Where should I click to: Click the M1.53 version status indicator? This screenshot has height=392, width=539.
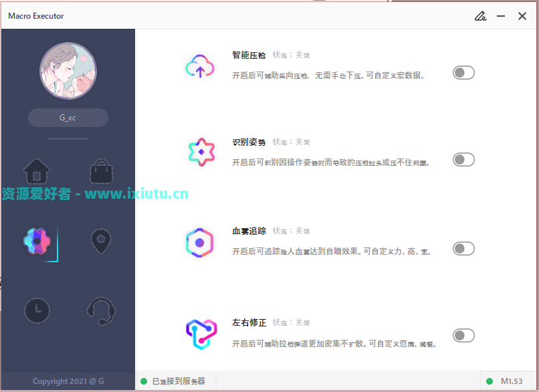click(x=504, y=381)
